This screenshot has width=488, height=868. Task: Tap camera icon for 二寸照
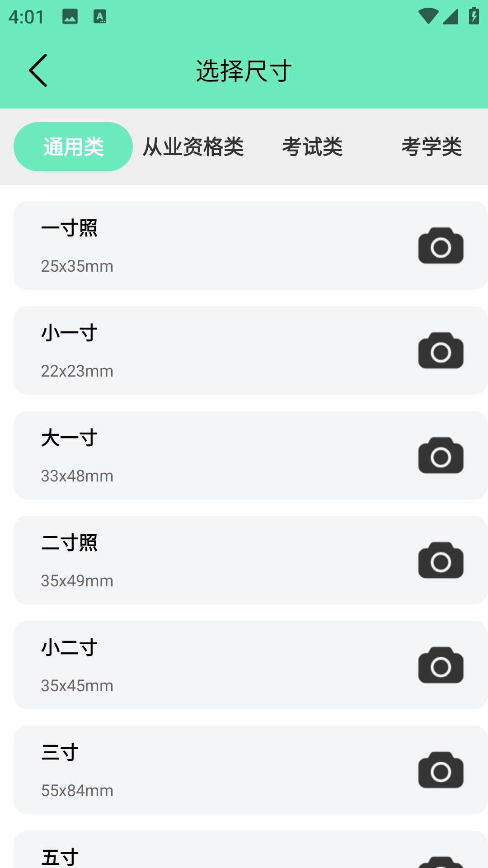pyautogui.click(x=441, y=560)
